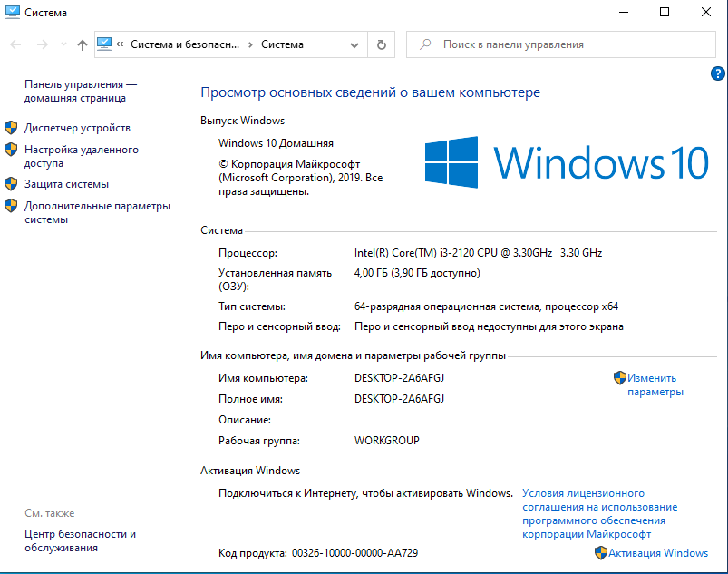
Task: Click the Активация Windows link
Action: tap(658, 553)
